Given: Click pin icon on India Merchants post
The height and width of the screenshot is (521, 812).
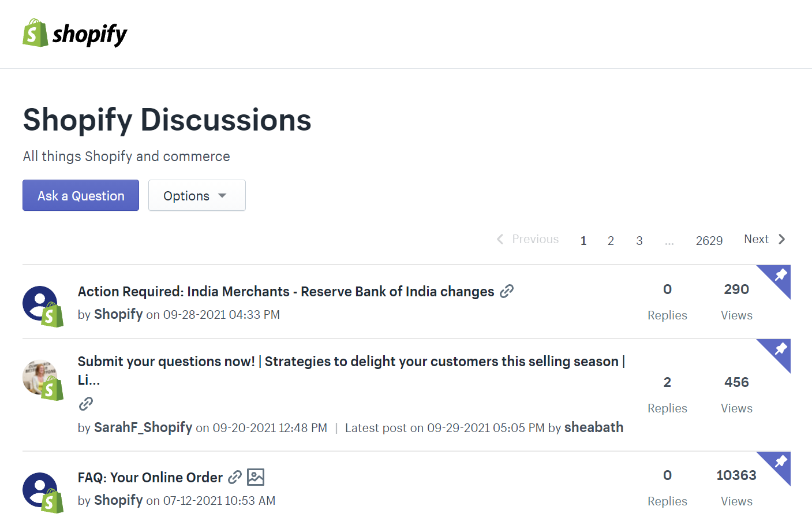Looking at the screenshot, I should pyautogui.click(x=780, y=275).
